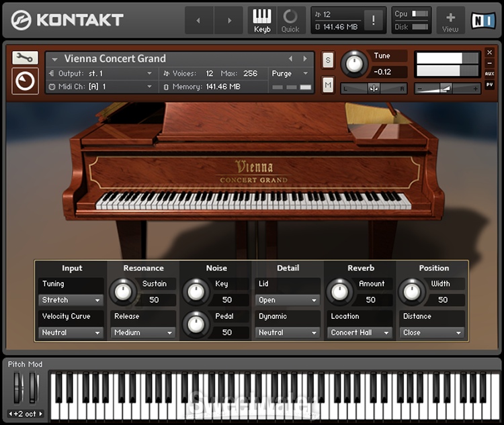The width and height of the screenshot is (504, 425).
Task: Click the Key noise value 50
Action: pos(227,300)
